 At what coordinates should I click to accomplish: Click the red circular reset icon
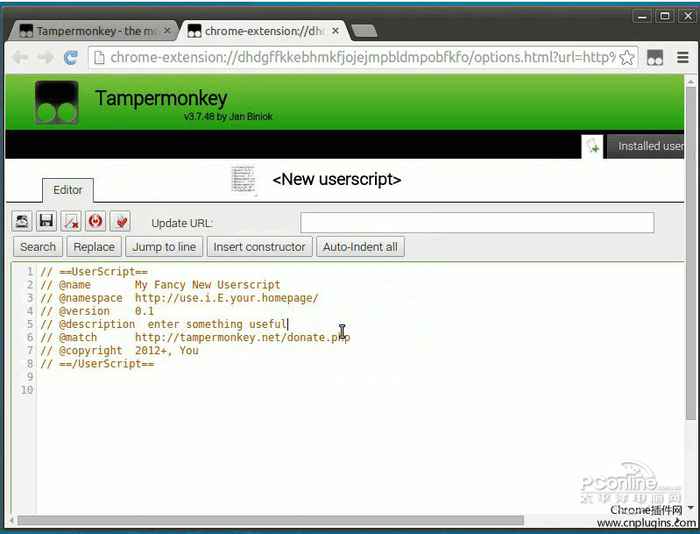(x=96, y=221)
